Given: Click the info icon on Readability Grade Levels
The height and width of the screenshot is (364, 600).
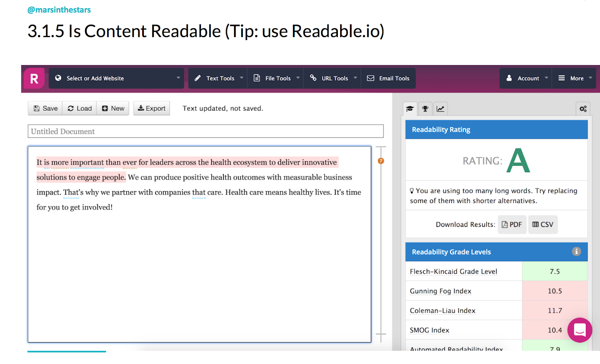Looking at the screenshot, I should pyautogui.click(x=576, y=252).
